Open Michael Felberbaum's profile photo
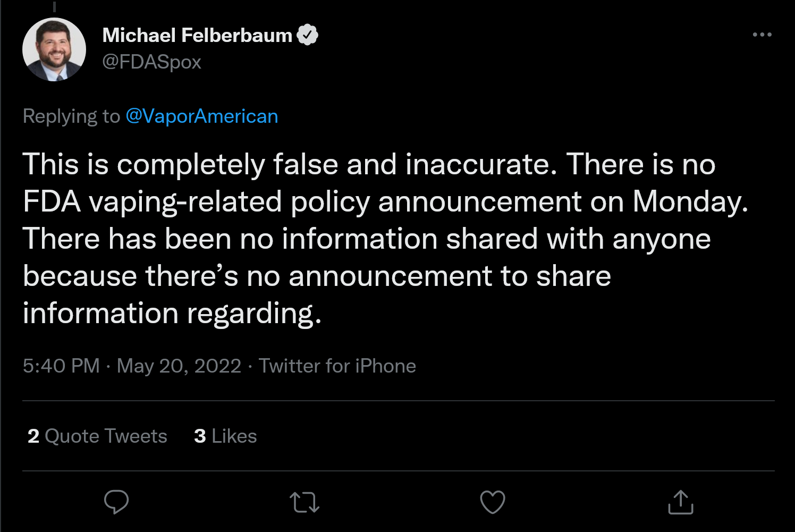795x532 pixels. [54, 49]
